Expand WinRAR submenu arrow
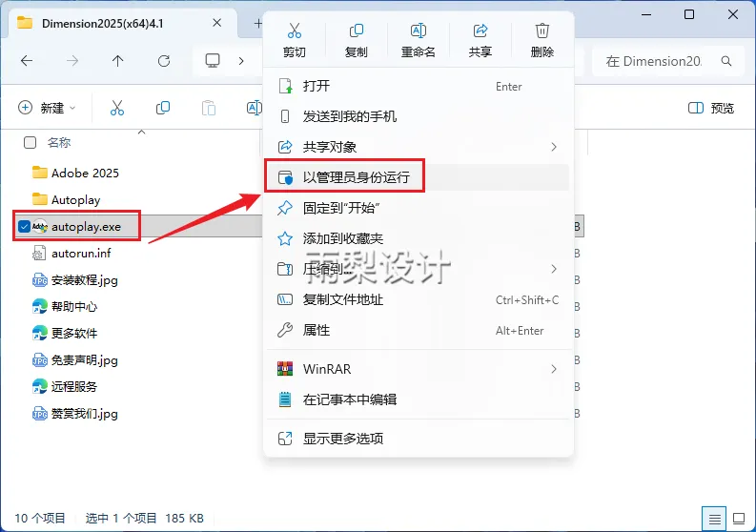 554,369
